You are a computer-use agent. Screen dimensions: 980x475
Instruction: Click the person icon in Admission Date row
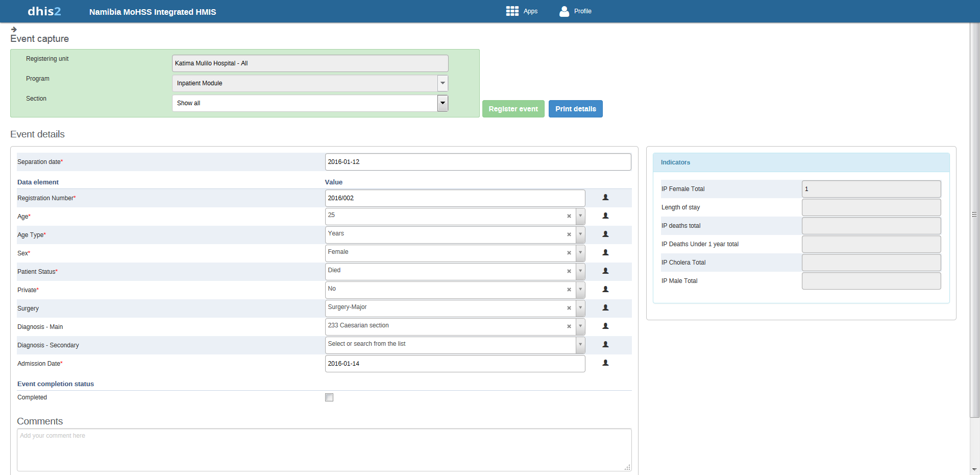tap(605, 363)
